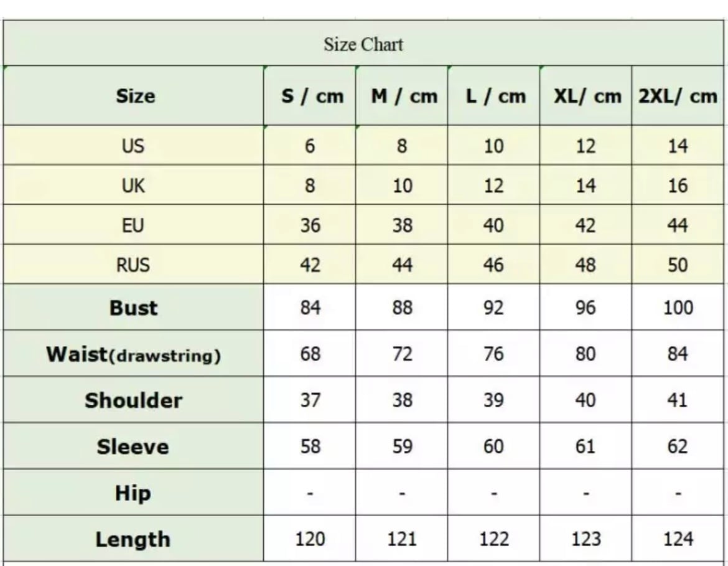Select the UK row label

(134, 184)
